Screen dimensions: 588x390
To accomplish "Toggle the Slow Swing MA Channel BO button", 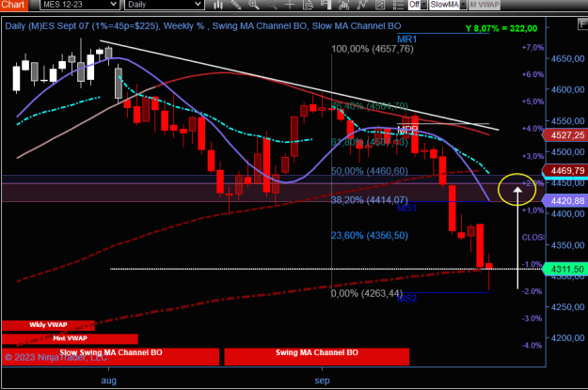I will pyautogui.click(x=111, y=356).
